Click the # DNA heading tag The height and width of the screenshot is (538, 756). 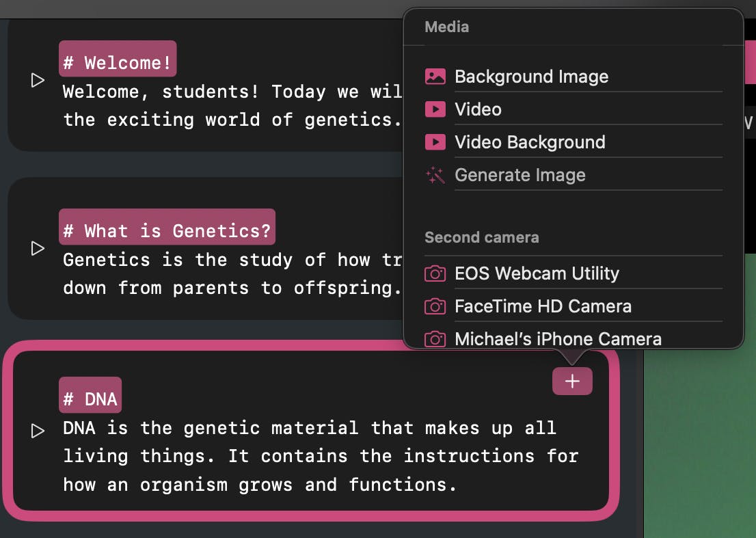[90, 399]
